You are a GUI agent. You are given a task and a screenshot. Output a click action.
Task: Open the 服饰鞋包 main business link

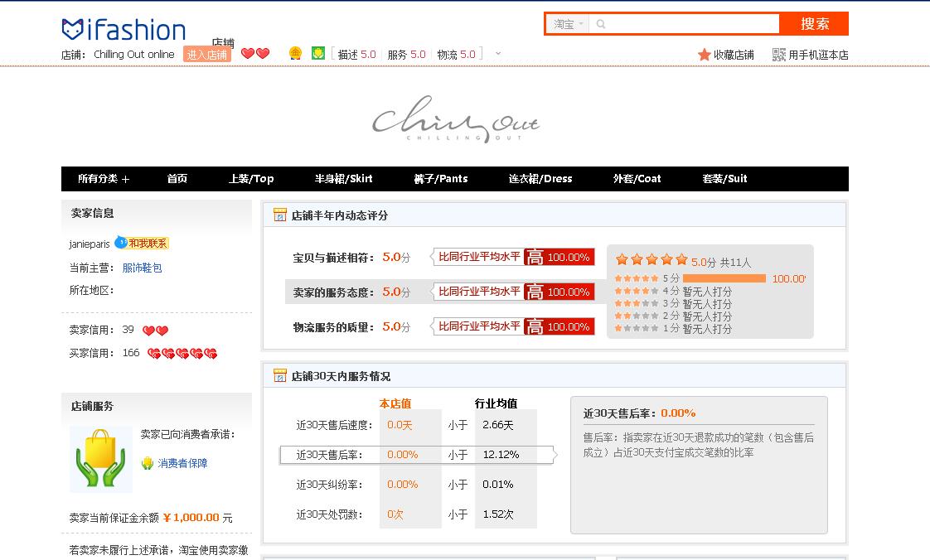coord(142,268)
